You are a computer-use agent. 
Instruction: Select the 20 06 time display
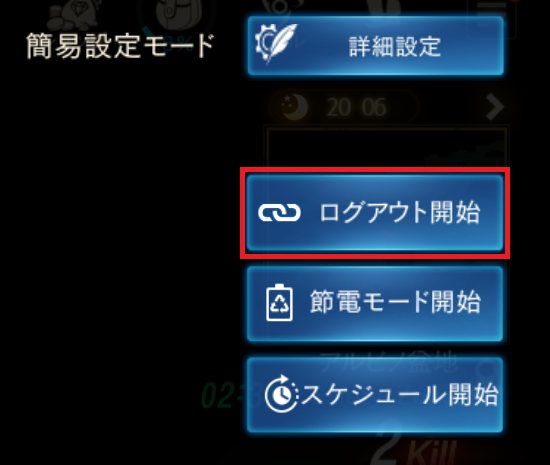(356, 107)
